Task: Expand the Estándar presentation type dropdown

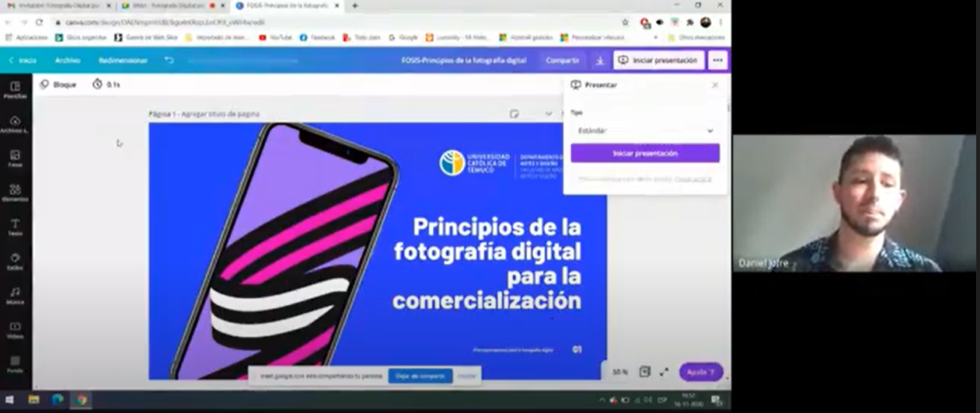Action: (644, 131)
